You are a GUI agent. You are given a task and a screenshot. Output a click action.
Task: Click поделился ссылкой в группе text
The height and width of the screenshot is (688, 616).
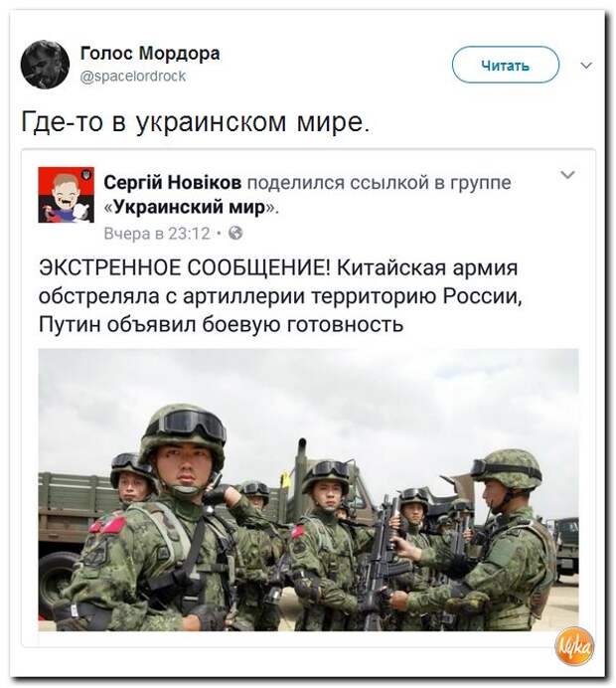(380, 182)
